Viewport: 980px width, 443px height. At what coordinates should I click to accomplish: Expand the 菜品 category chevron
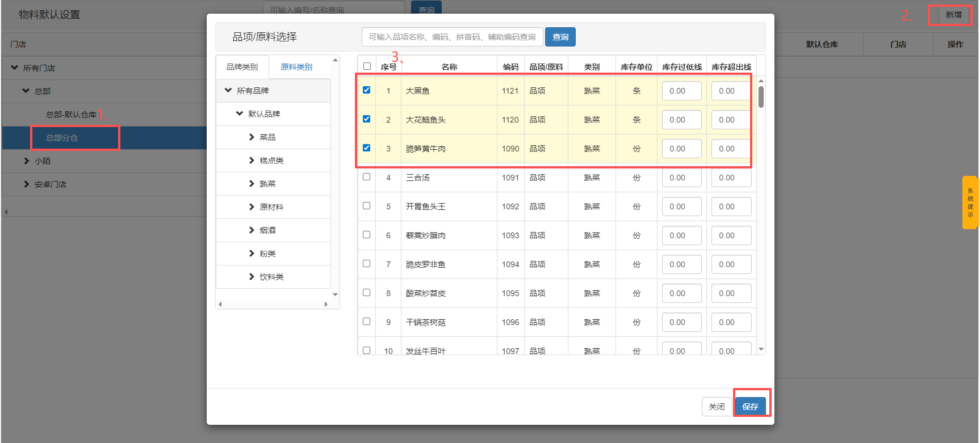tap(252, 137)
